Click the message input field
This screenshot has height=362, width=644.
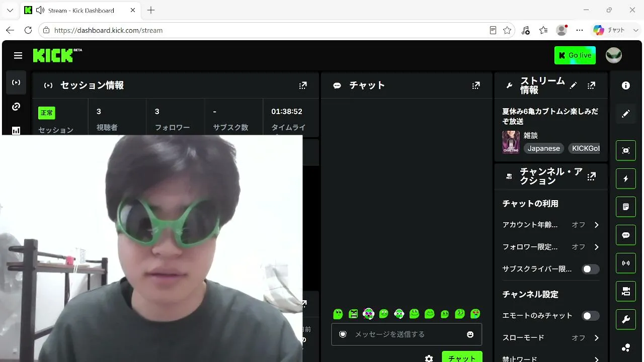(407, 334)
